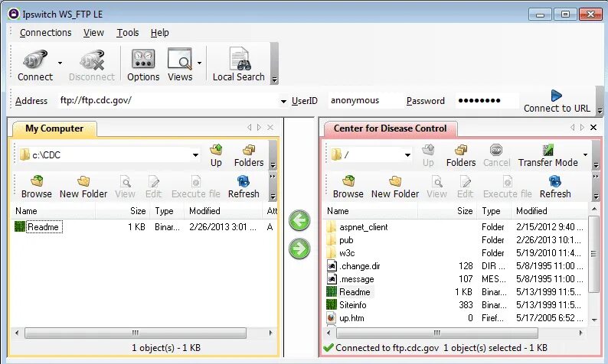608x364 pixels.
Task: Click the Connect to URL play icon
Action: click(x=557, y=96)
